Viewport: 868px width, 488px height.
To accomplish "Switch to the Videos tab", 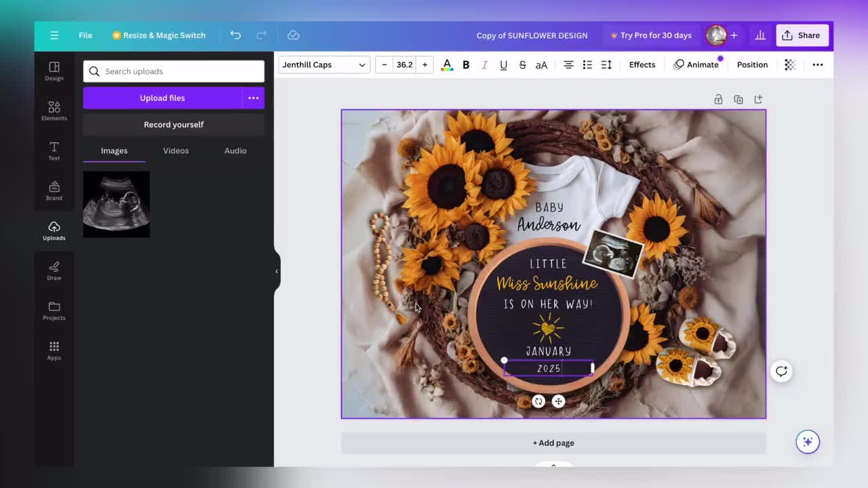I will (x=176, y=150).
